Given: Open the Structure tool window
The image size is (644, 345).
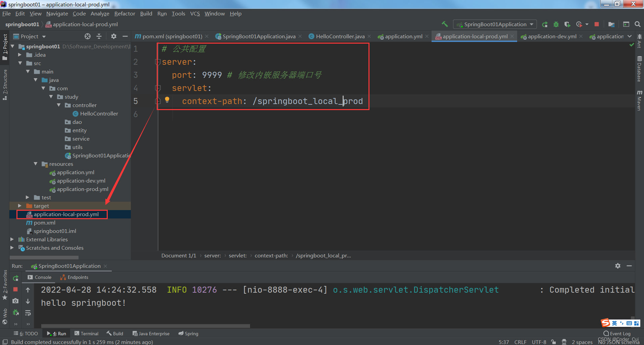Looking at the screenshot, I should point(5,85).
